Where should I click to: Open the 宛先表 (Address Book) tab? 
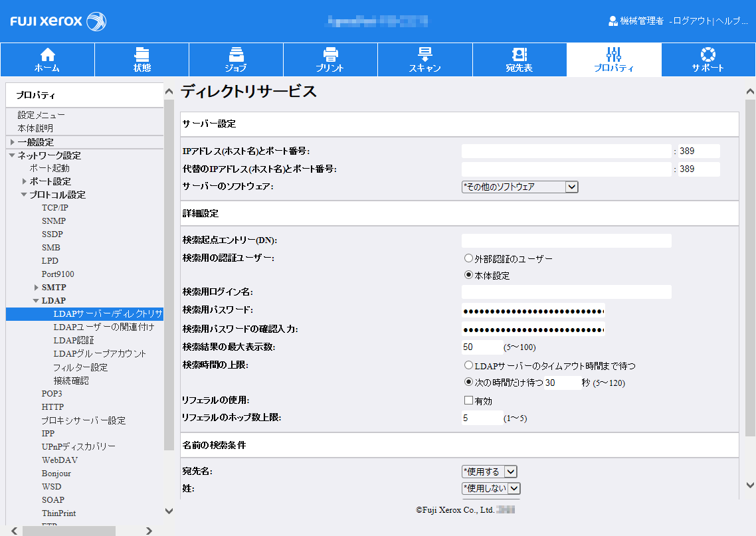tap(520, 60)
